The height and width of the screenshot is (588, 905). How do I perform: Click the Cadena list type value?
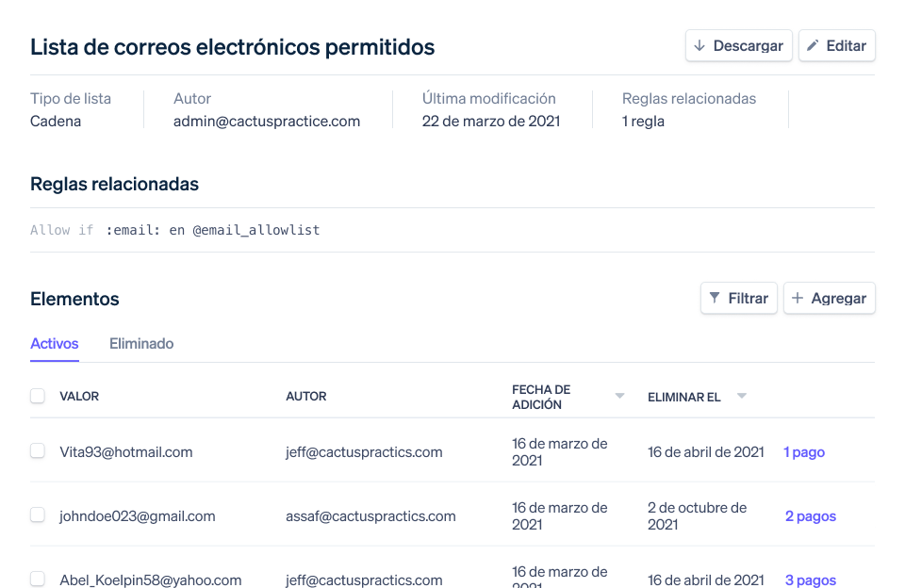[56, 122]
